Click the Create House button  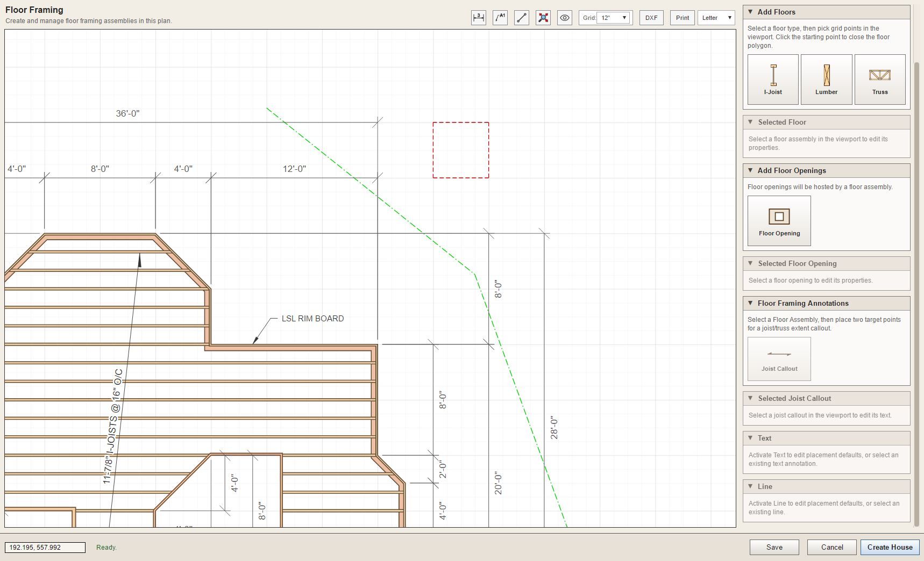pyautogui.click(x=890, y=547)
